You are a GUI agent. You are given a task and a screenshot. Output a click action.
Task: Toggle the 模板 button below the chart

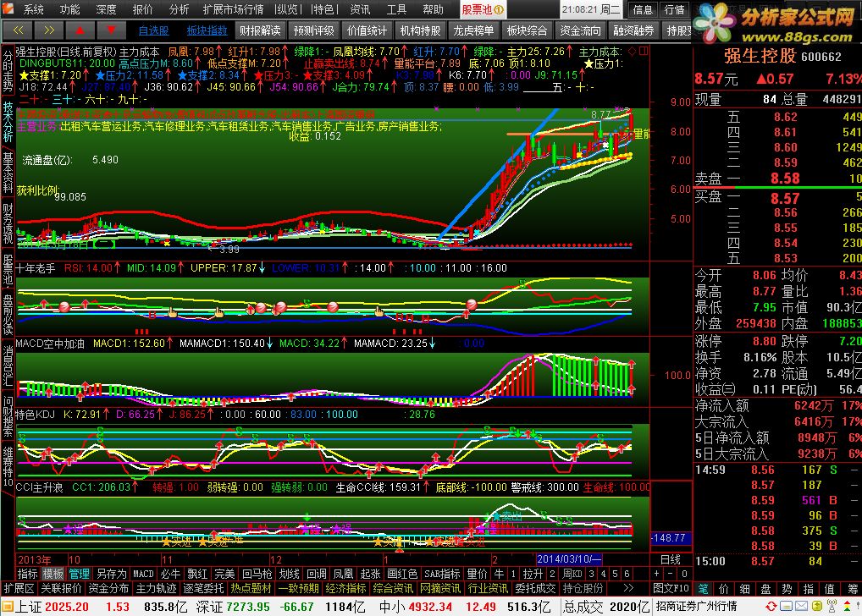pos(52,574)
